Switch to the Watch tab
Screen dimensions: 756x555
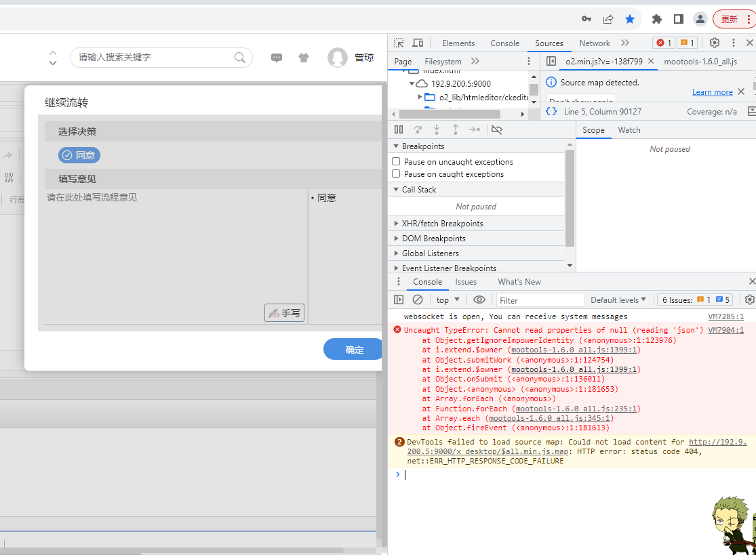(629, 130)
